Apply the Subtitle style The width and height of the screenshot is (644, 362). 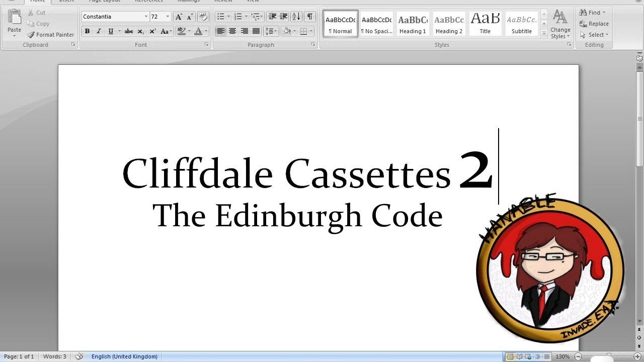522,24
